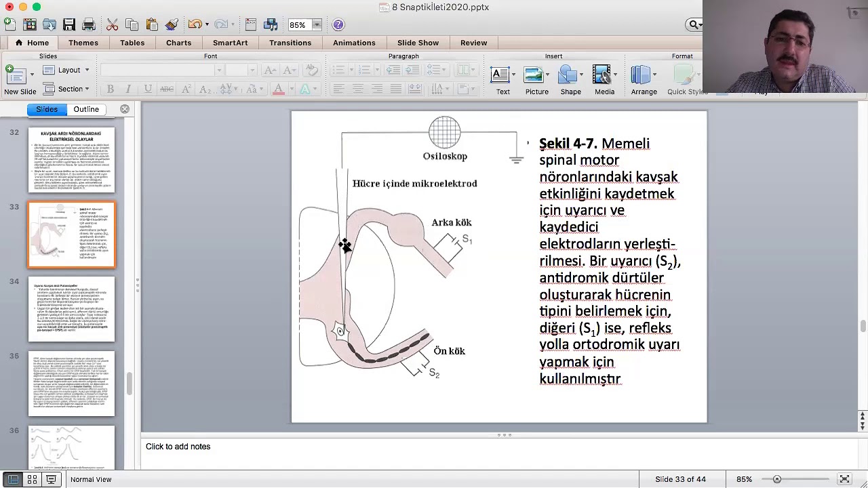Screen dimensions: 868x488
Task: Insert Media icon
Action: 601,75
